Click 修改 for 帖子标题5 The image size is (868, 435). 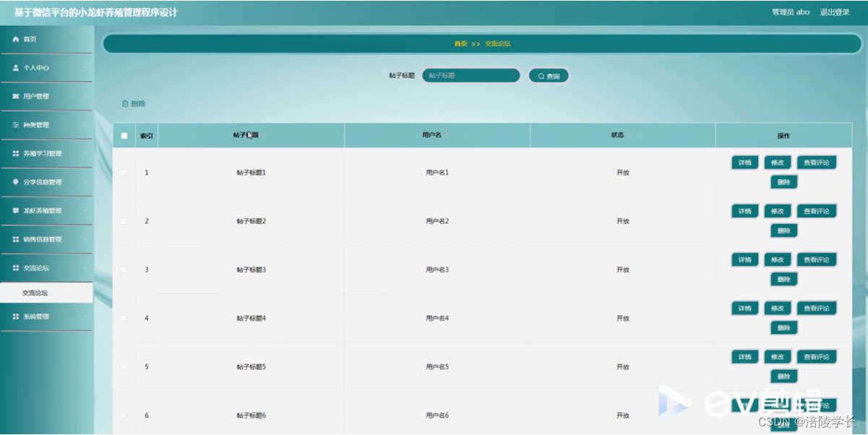[778, 356]
